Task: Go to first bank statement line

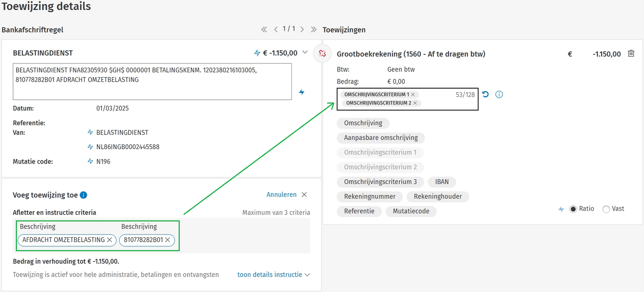Action: [x=264, y=30]
